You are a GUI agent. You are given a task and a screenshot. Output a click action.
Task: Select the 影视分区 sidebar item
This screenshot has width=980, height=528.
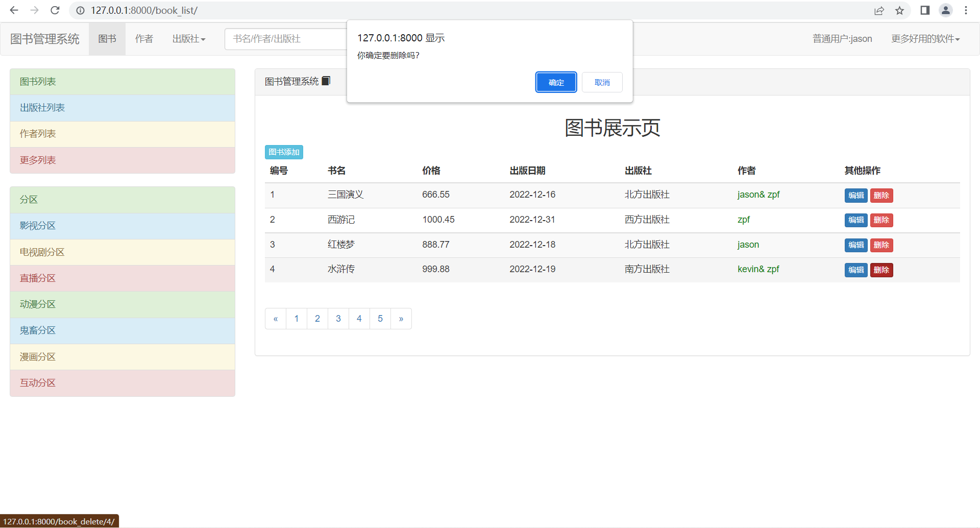tap(122, 226)
